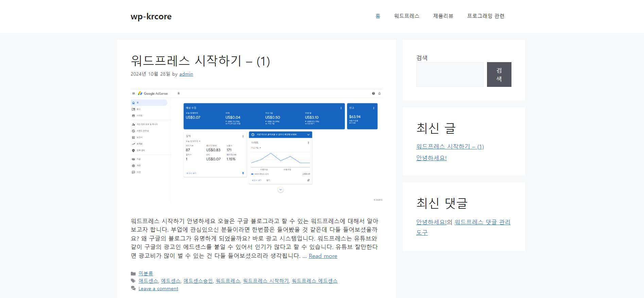The width and height of the screenshot is (644, 298).
Task: Click the 최신 댓글 widget heading
Action: click(442, 203)
